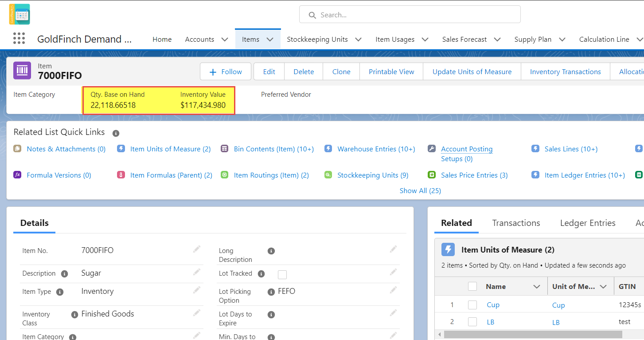The image size is (644, 340).
Task: Open the Cup unit of measure record
Action: pos(558,305)
